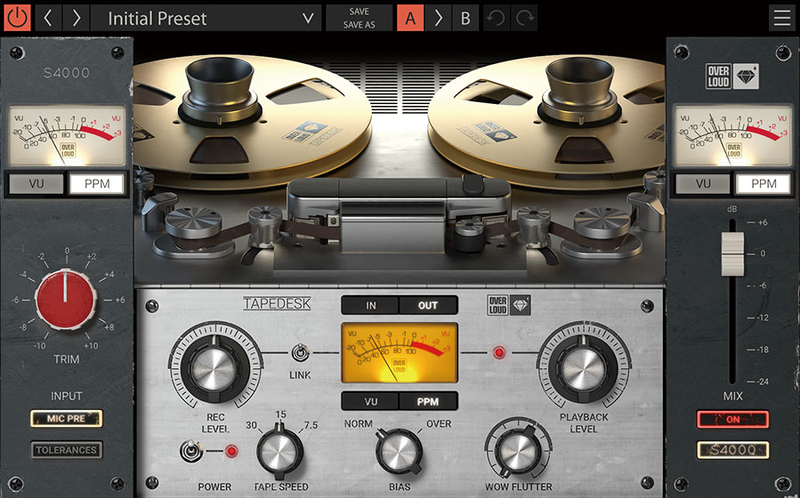Click the -24 mark on MIX scale

762,382
